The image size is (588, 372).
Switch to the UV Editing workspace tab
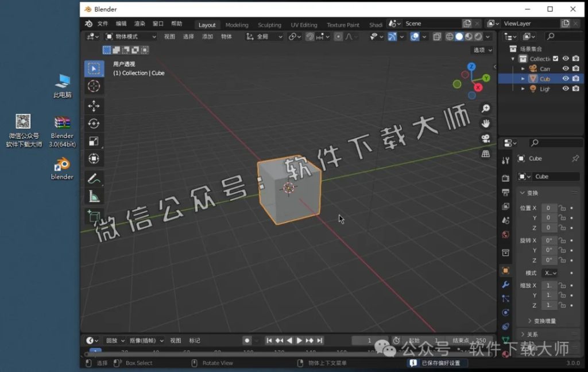click(304, 25)
